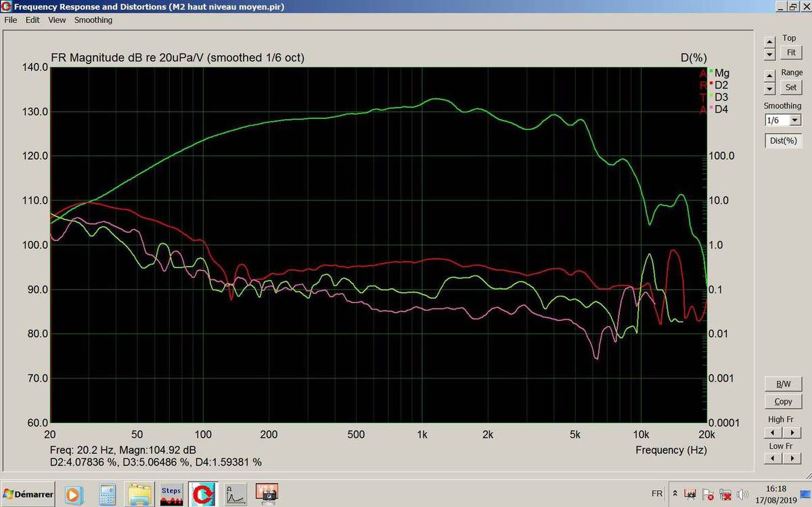
Task: Decrease the Top level with the down arrow
Action: tap(769, 54)
